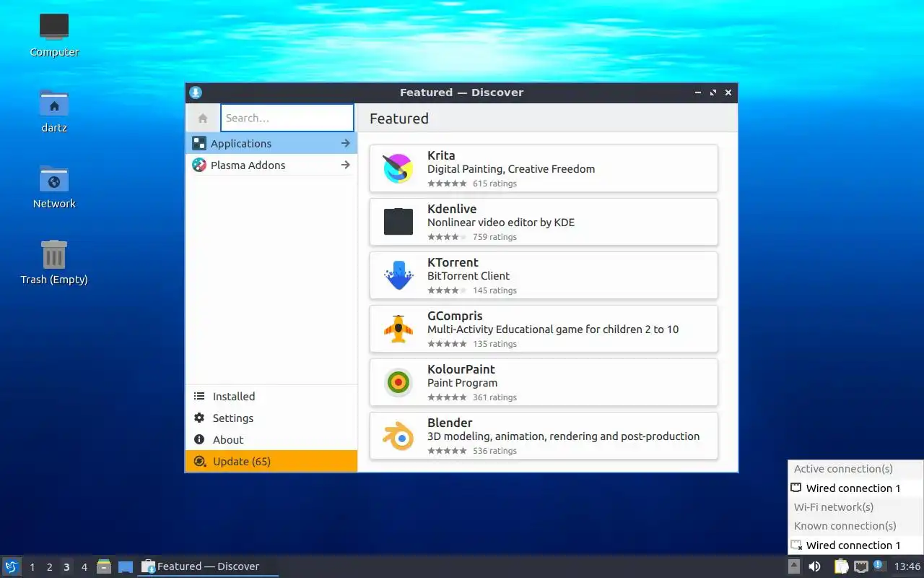Image resolution: width=924 pixels, height=578 pixels.
Task: Expand the Applications arrow
Action: pos(346,143)
